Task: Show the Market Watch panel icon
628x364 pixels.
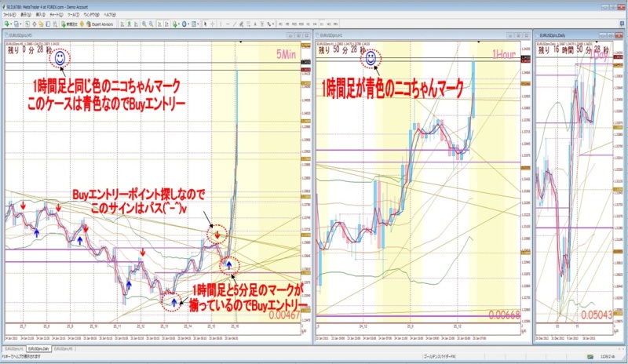Action: (27, 24)
